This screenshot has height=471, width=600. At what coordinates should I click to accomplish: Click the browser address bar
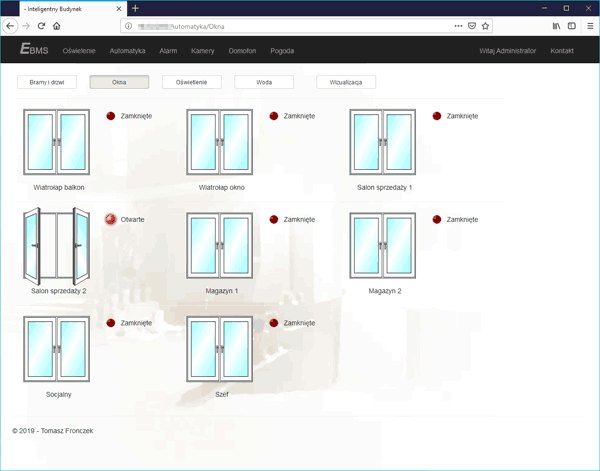pos(290,26)
